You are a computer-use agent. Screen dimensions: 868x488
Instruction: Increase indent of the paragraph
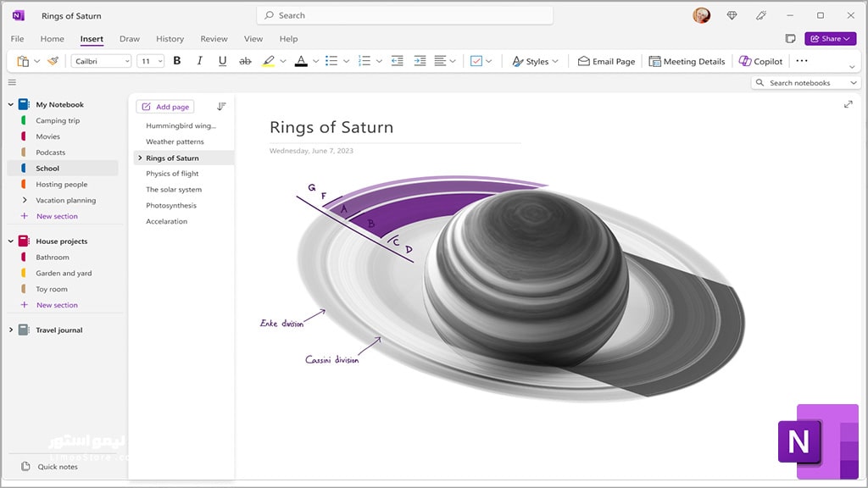point(420,61)
